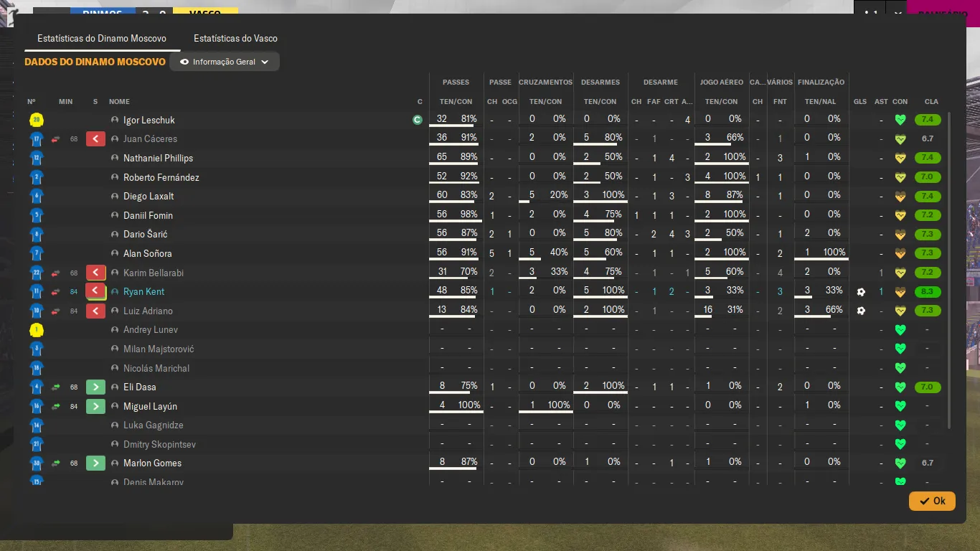Click Igor Leschuk's green condition heart

point(900,120)
